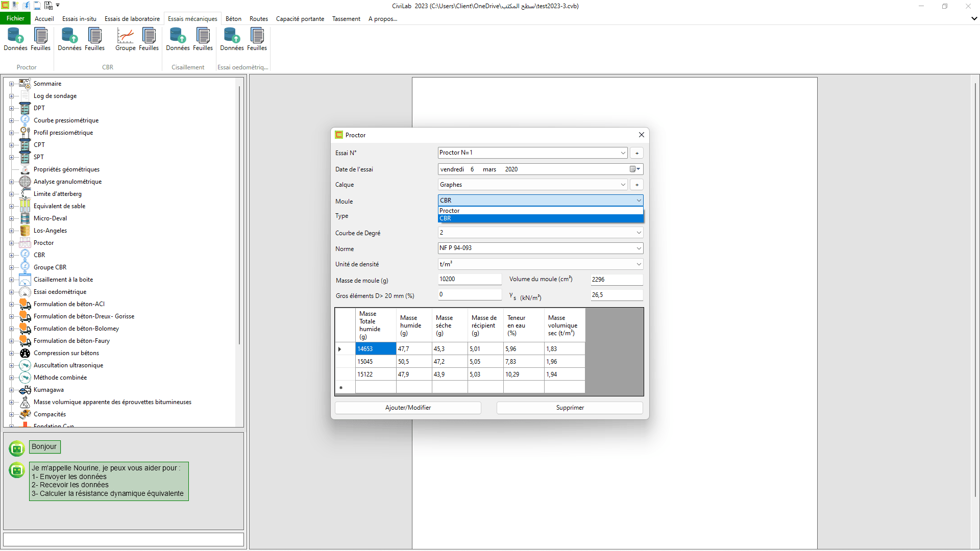Open Cisaillement Données ribbon icon
980x551 pixels.
(x=178, y=39)
